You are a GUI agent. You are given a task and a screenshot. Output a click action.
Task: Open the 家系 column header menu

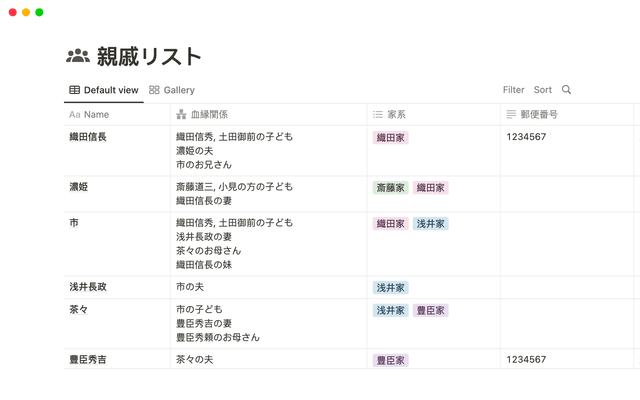pyautogui.click(x=396, y=115)
